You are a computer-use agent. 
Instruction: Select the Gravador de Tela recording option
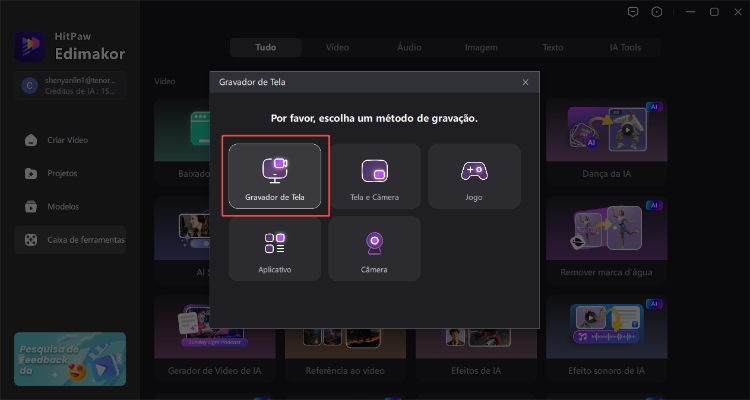point(274,176)
